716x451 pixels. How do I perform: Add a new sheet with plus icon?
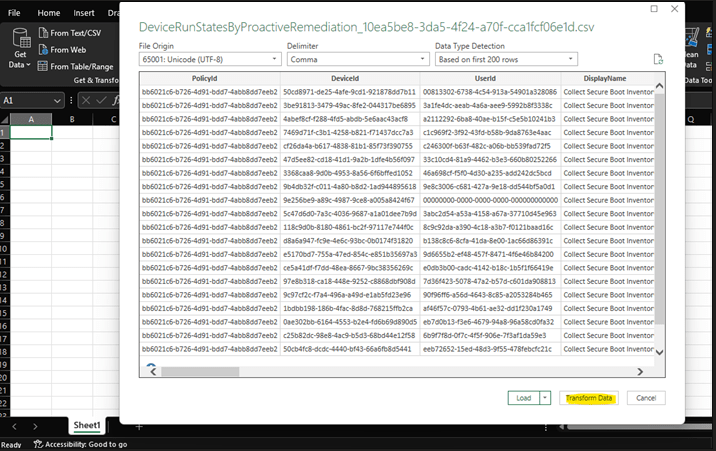(x=139, y=427)
